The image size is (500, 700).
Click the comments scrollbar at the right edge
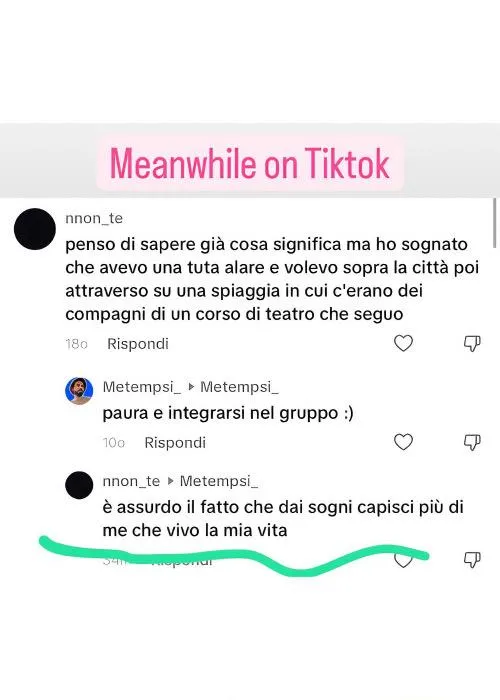pyautogui.click(x=496, y=222)
